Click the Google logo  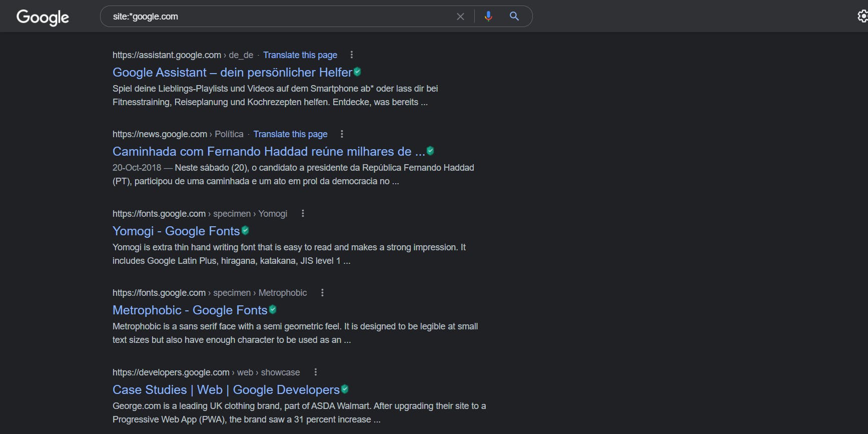tap(43, 17)
